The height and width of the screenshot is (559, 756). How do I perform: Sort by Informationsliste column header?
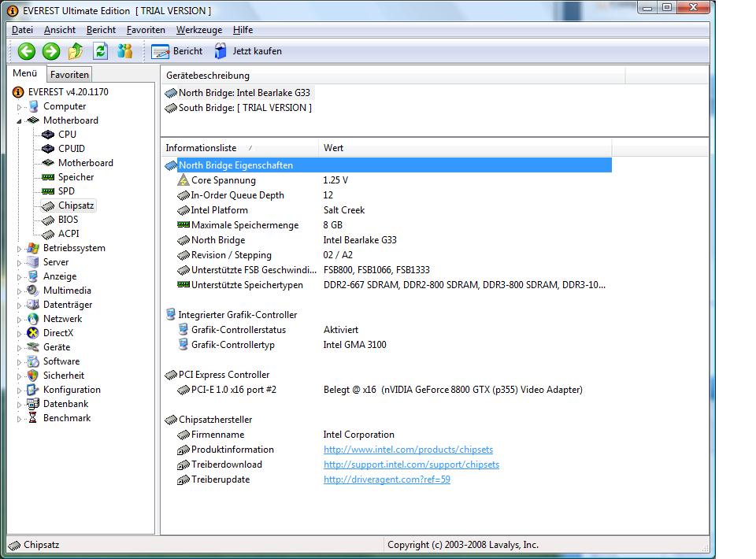coord(239,148)
